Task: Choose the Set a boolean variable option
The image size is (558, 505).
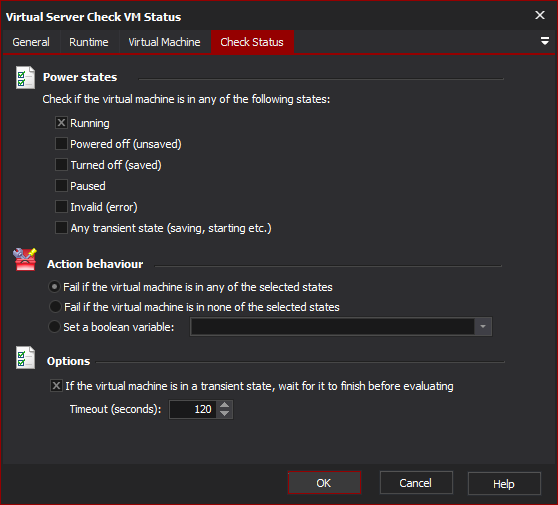Action: [54, 327]
